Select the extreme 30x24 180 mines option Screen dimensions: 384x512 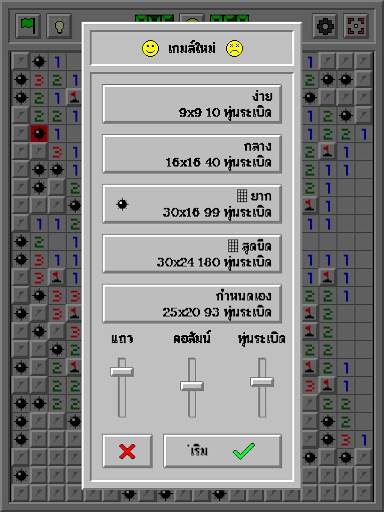(192, 254)
